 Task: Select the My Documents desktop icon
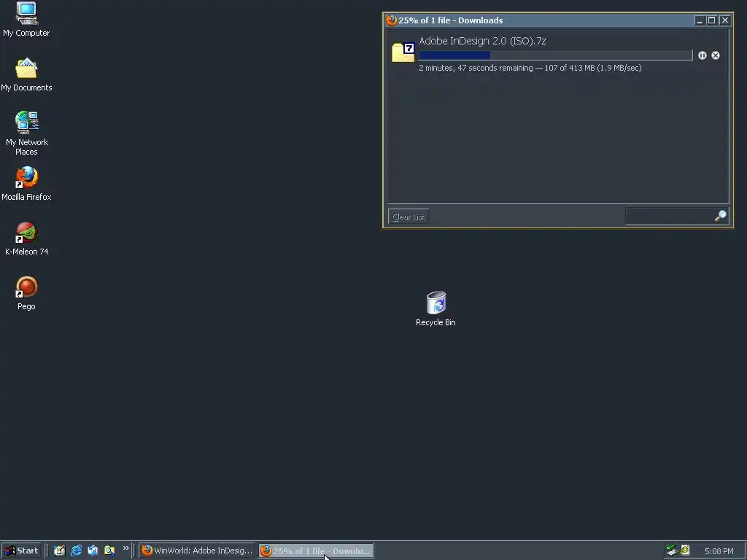pyautogui.click(x=26, y=75)
